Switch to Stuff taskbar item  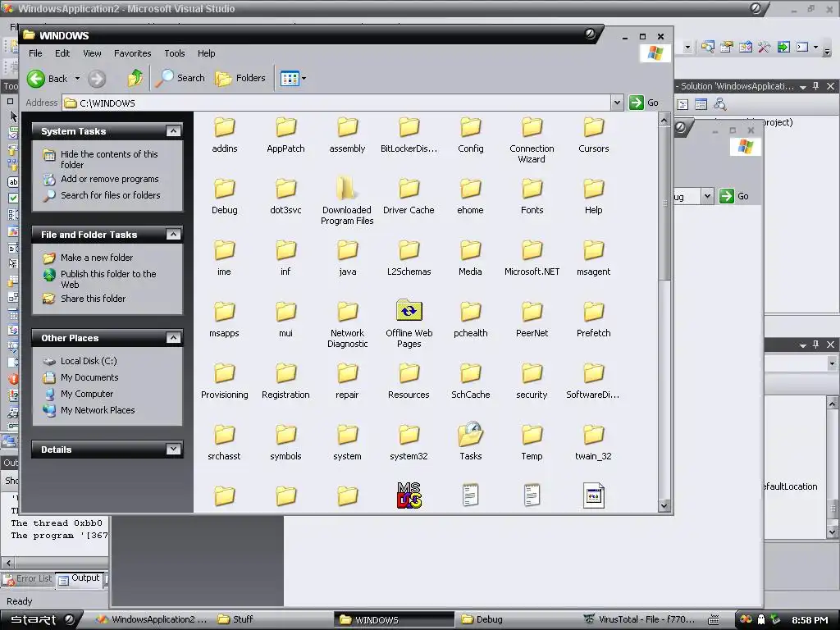pos(235,619)
